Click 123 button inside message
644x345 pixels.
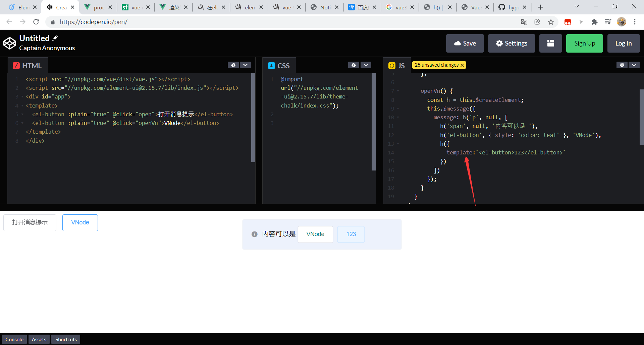[x=351, y=234]
